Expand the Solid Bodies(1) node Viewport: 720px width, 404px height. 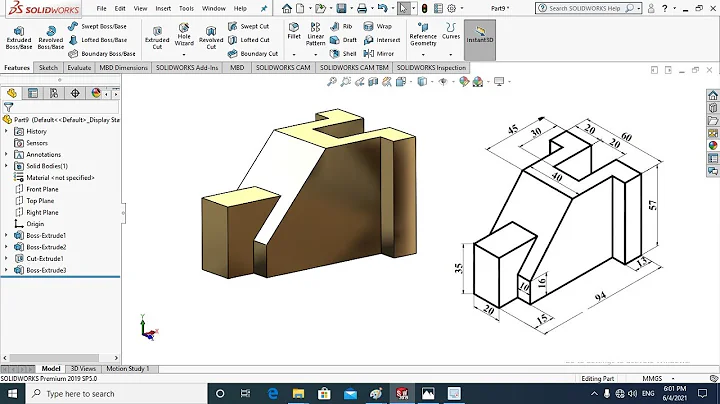[6, 166]
